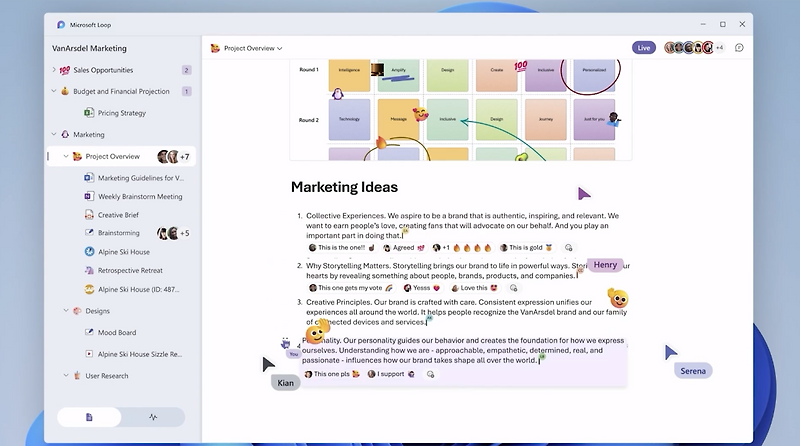Viewport: 800px width, 446px height.
Task: Add a reaction to the Personality idea
Action: pyautogui.click(x=431, y=374)
